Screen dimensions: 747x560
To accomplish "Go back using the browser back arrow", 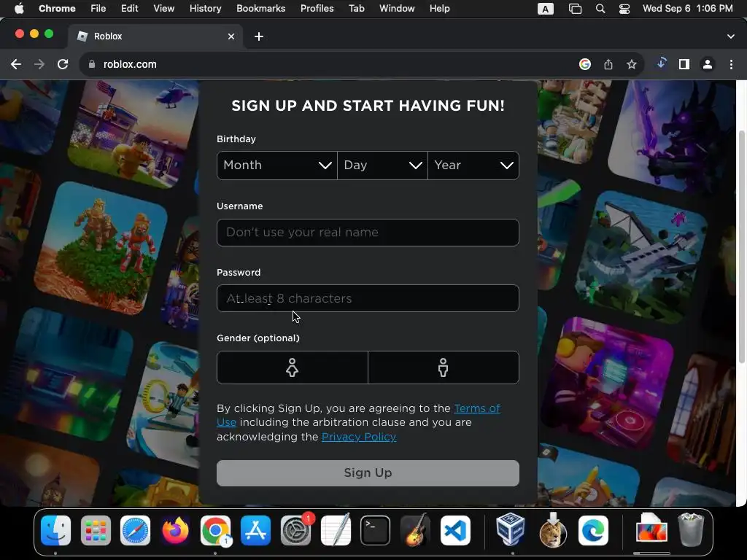I will 16,64.
